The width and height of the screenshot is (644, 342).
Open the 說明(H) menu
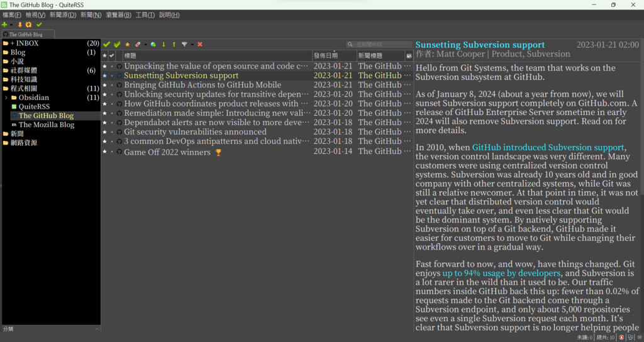click(x=169, y=15)
